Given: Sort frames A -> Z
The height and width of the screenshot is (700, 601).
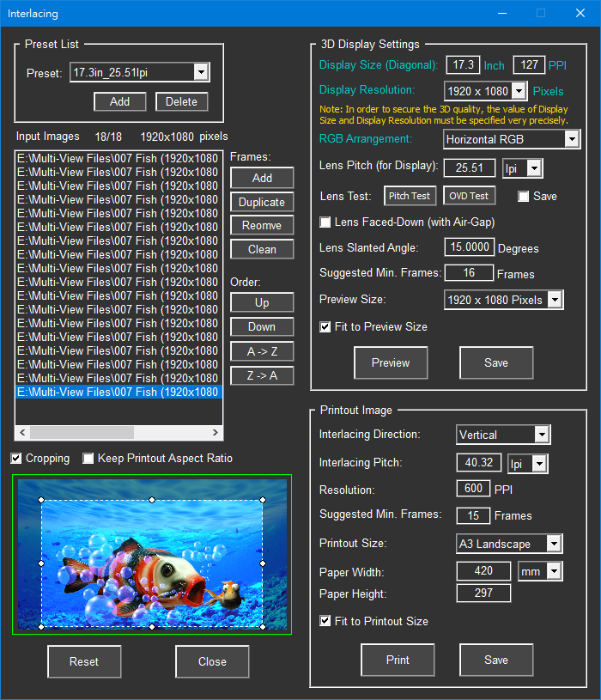Looking at the screenshot, I should click(x=262, y=351).
